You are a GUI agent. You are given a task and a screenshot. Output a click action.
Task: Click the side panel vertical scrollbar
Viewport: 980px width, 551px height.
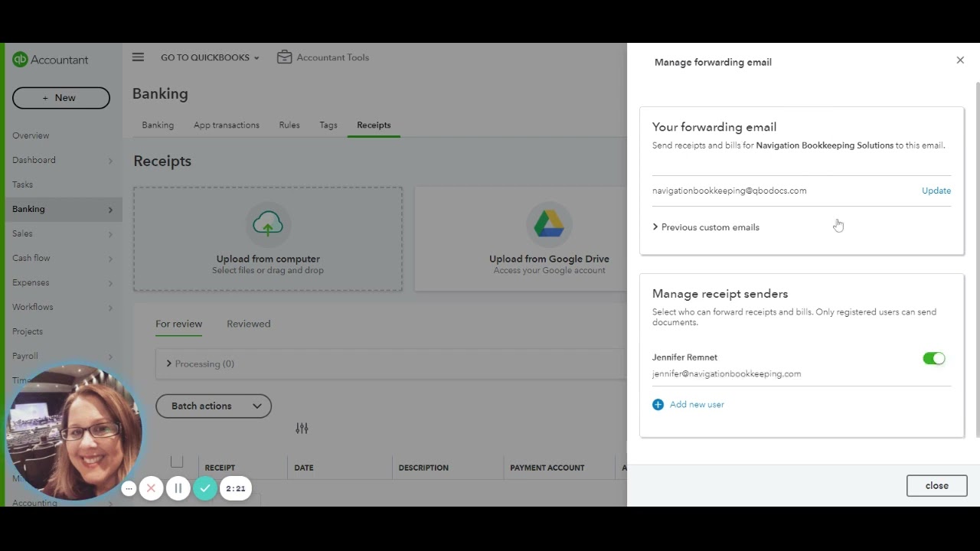click(977, 260)
